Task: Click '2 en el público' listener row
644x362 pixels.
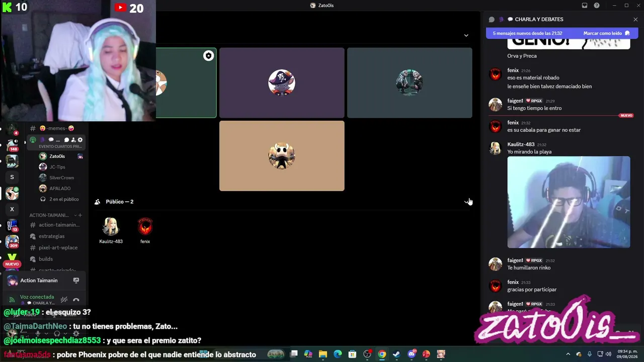Action: tap(60, 199)
